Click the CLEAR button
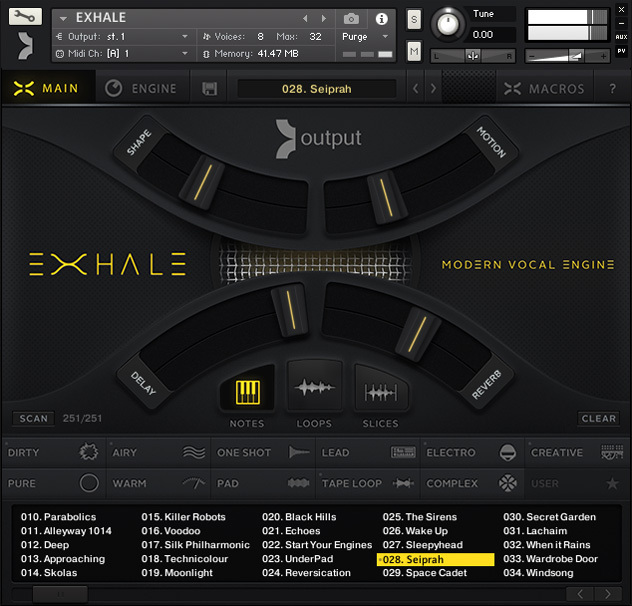This screenshot has height=606, width=632. click(599, 419)
